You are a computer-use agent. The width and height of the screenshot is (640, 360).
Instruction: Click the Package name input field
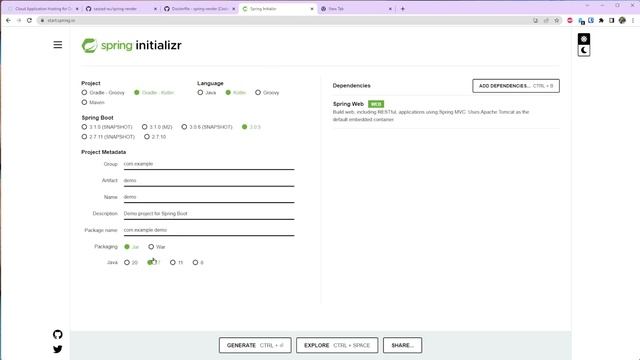point(209,230)
